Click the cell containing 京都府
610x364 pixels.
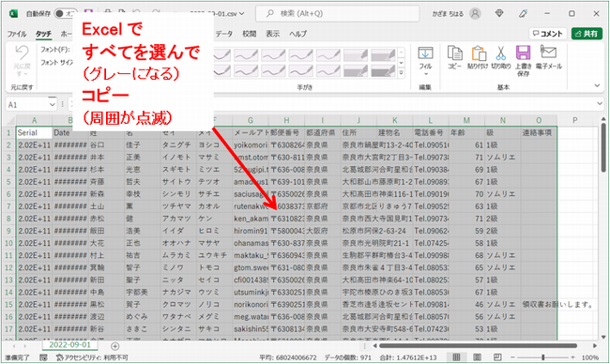323,206
